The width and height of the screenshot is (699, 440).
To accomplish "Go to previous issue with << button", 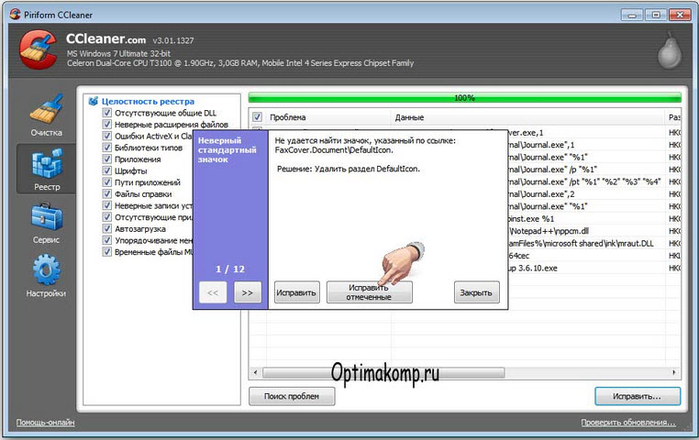I will (x=213, y=292).
